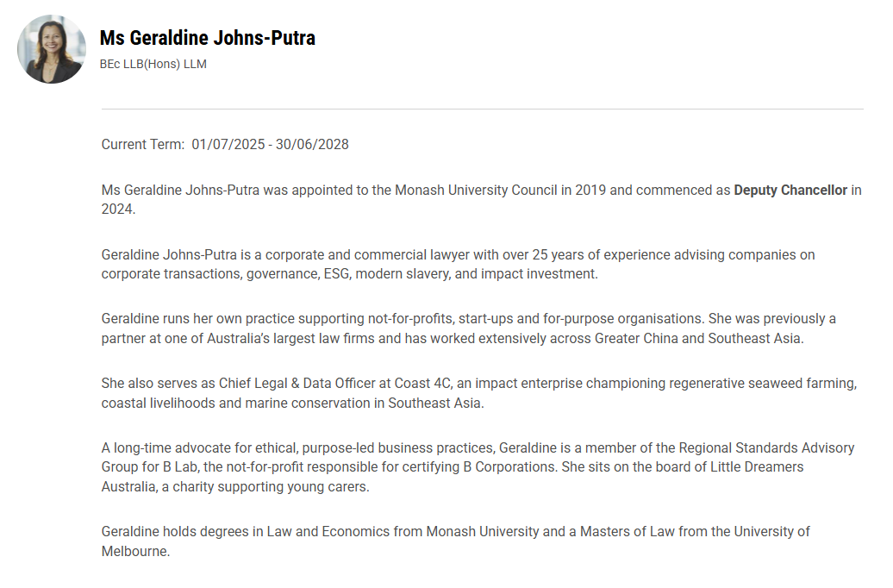This screenshot has height=588, width=893.
Task: Click the horizontal divider line below the name
Action: click(483, 109)
